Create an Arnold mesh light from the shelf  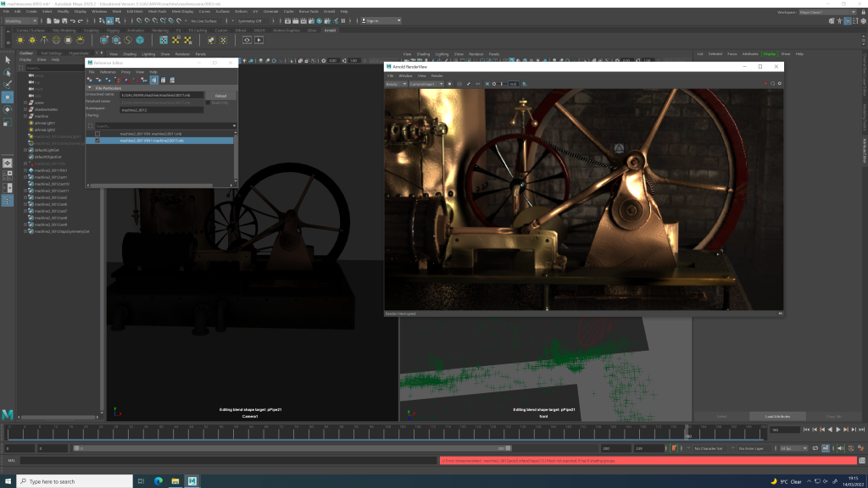33,41
